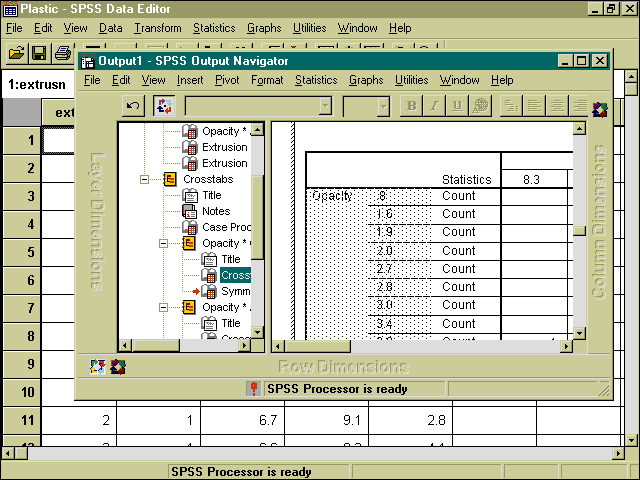This screenshot has width=640, height=480.
Task: Select the Notes item icon under Crosstabs
Action: click(191, 211)
